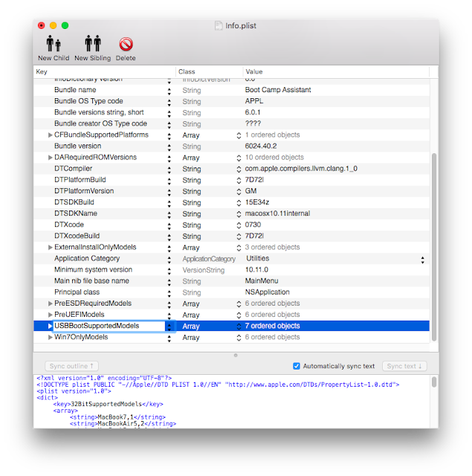This screenshot has height=476, width=472.
Task: Select the NSApplication value
Action: [x=267, y=292]
